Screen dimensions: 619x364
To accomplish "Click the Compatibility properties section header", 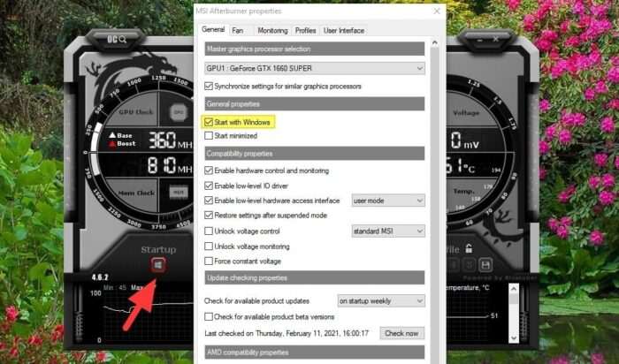I will tap(315, 154).
